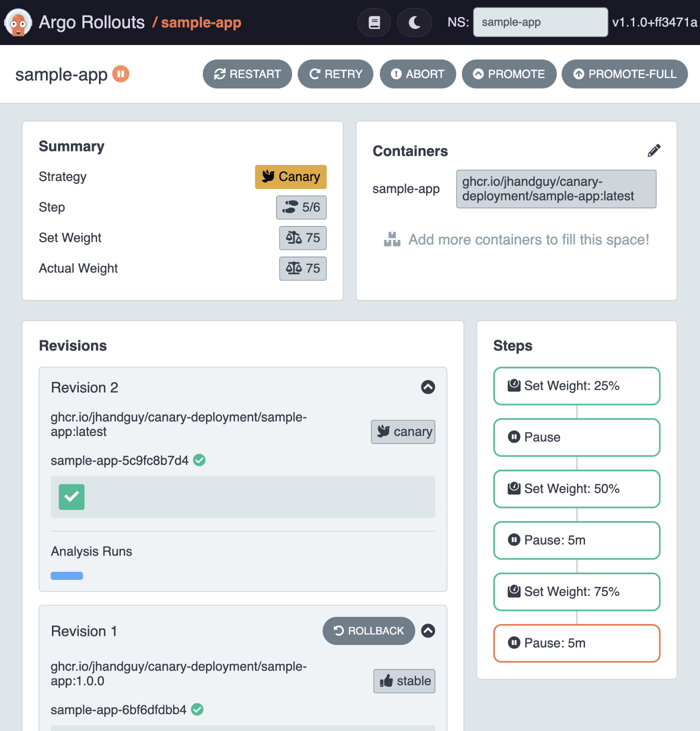Screen dimensions: 700x731
Task: Collapse Revision 1 with chevron
Action: 428,631
